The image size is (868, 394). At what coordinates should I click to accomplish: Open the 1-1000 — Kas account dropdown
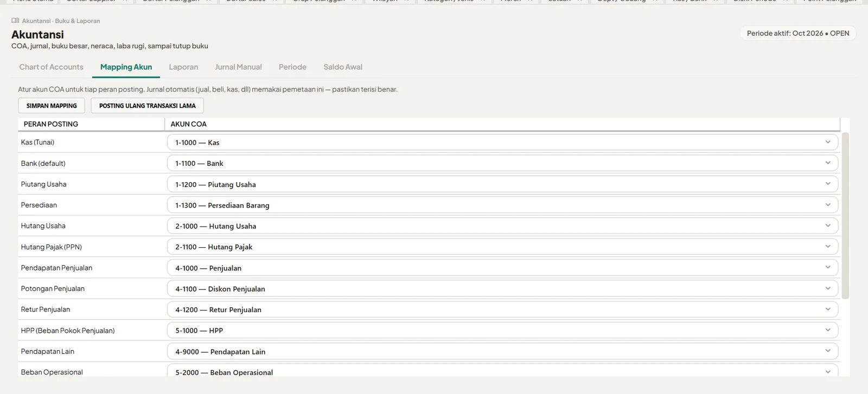pyautogui.click(x=502, y=143)
